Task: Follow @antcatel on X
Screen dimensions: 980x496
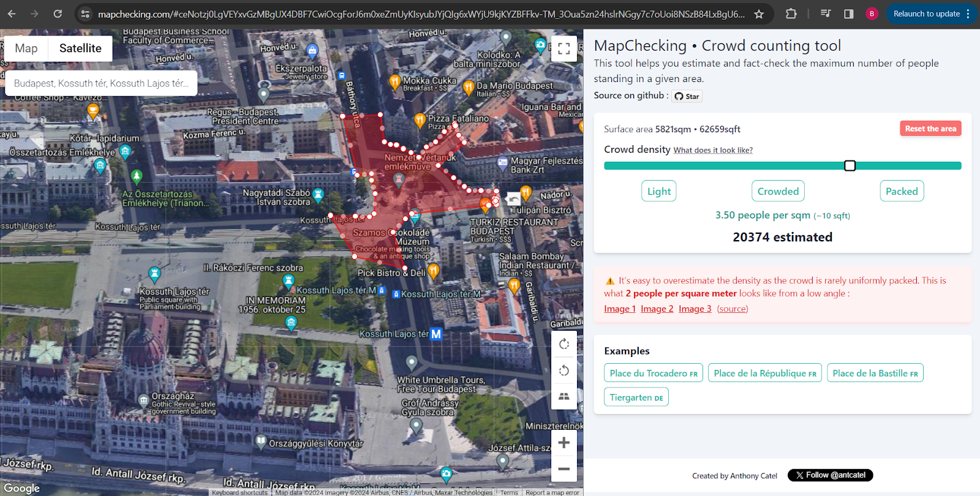Action: point(831,475)
